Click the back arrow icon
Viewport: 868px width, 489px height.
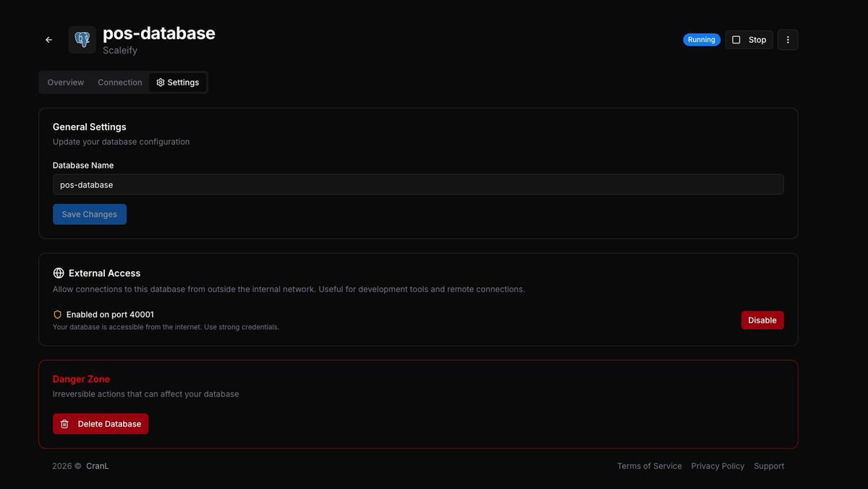(x=48, y=40)
